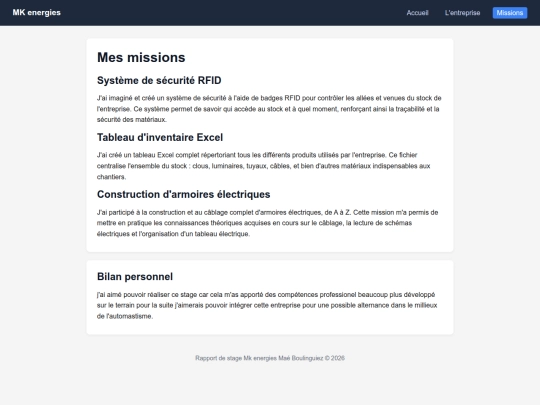Image resolution: width=540 pixels, height=405 pixels.
Task: Click the MK energies brand logo text
Action: point(37,12)
